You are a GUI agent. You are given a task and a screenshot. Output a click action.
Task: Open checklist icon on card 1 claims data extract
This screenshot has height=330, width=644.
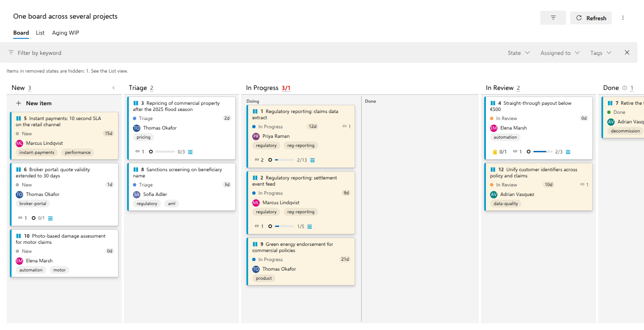(x=313, y=160)
